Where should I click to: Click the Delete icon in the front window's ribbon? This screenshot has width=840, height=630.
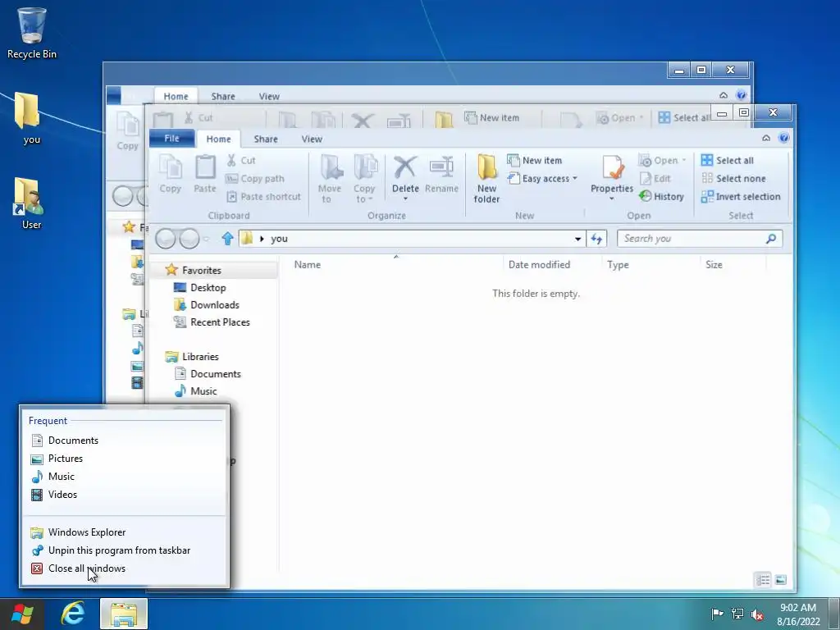(x=405, y=167)
